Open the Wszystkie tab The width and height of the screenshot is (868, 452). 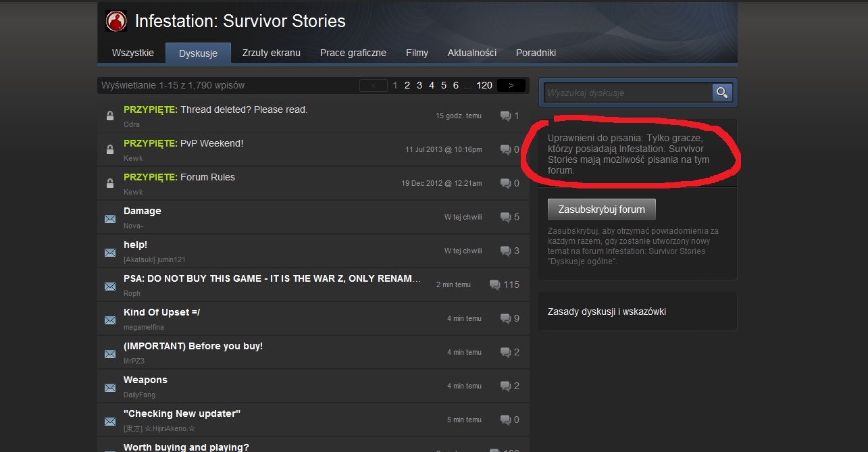[x=133, y=53]
